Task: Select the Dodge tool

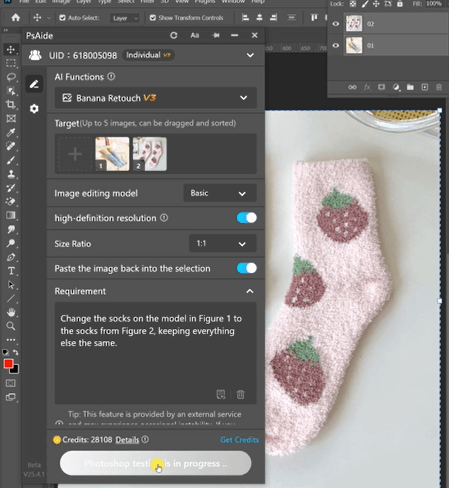Action: click(11, 243)
